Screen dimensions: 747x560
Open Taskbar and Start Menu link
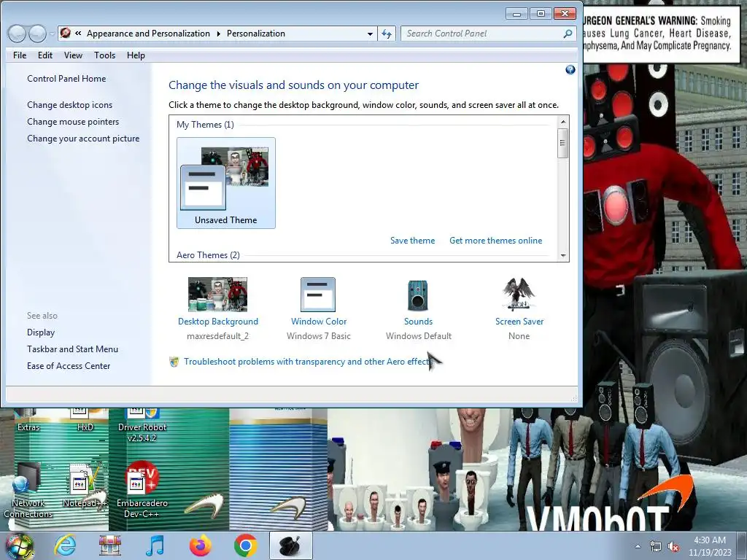click(72, 349)
